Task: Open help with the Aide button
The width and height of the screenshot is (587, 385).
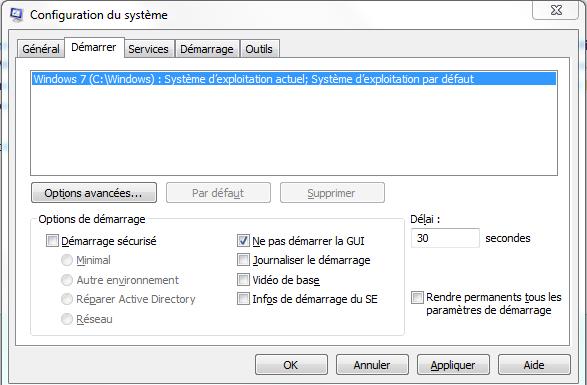Action: pyautogui.click(x=534, y=365)
